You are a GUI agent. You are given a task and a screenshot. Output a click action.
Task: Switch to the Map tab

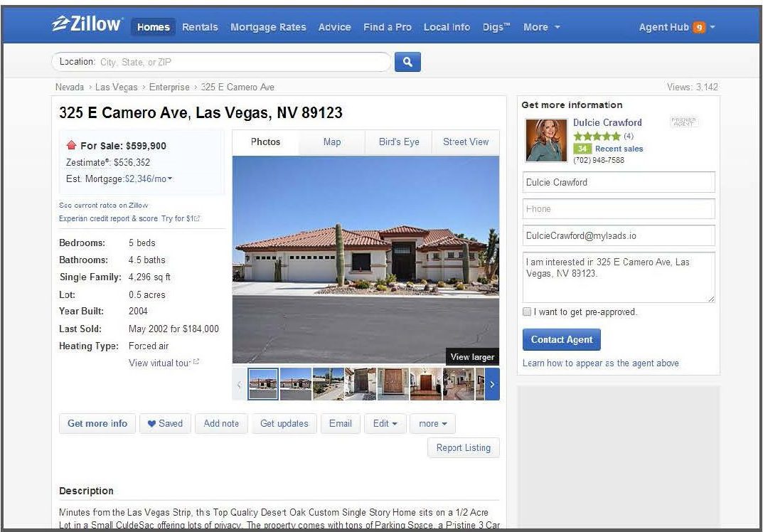[332, 142]
